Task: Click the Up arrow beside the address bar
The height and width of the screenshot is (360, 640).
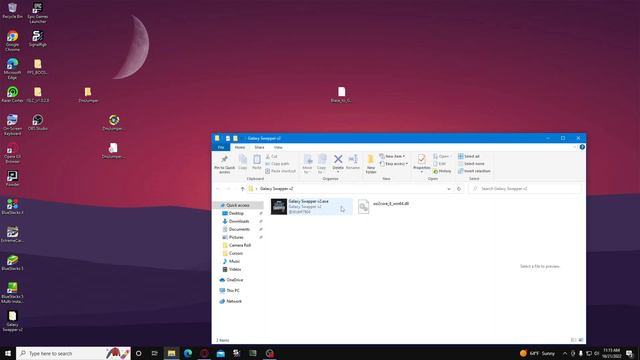Action: tap(242, 189)
